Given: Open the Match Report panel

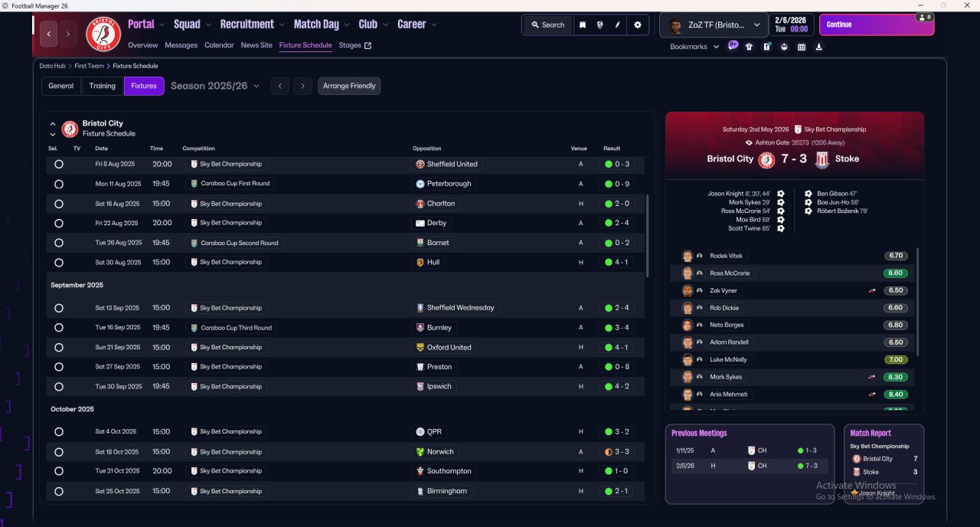Looking at the screenshot, I should (x=884, y=464).
